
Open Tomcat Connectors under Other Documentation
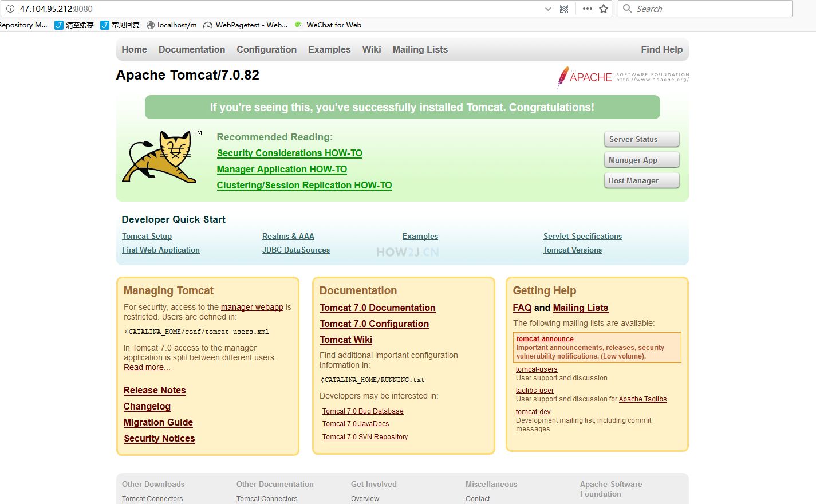click(x=267, y=499)
